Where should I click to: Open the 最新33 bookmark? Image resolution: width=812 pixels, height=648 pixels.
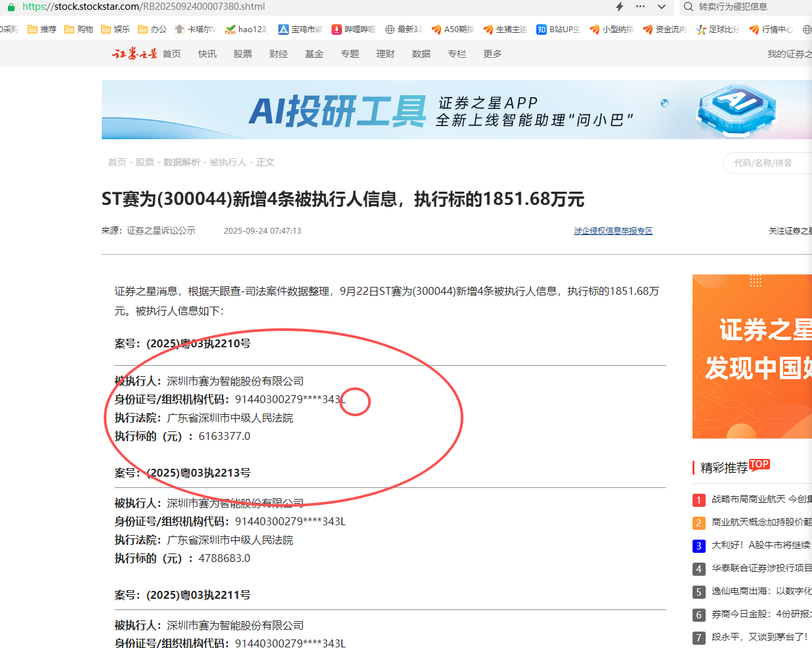click(x=404, y=30)
